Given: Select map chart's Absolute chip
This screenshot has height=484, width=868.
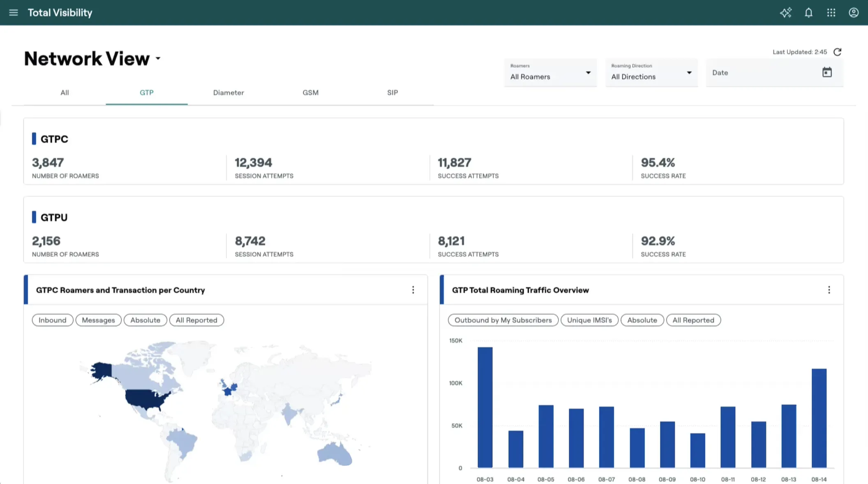Looking at the screenshot, I should click(x=145, y=320).
